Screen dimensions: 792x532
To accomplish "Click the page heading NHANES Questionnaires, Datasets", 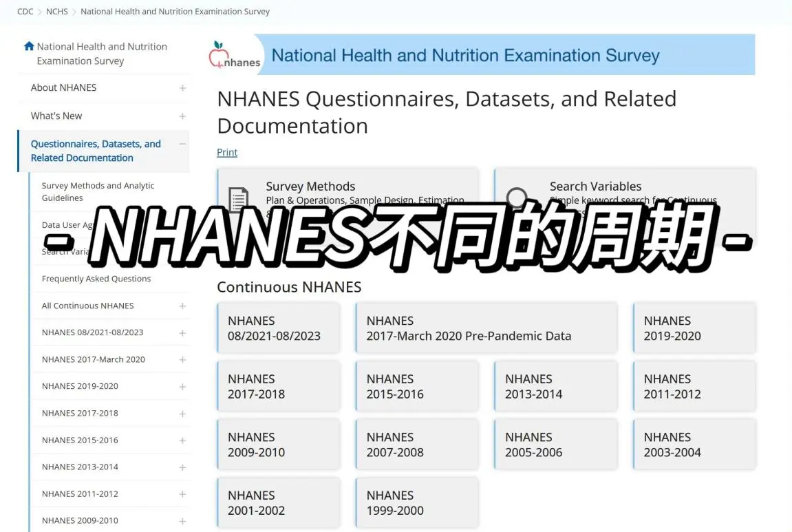I will tap(447, 112).
